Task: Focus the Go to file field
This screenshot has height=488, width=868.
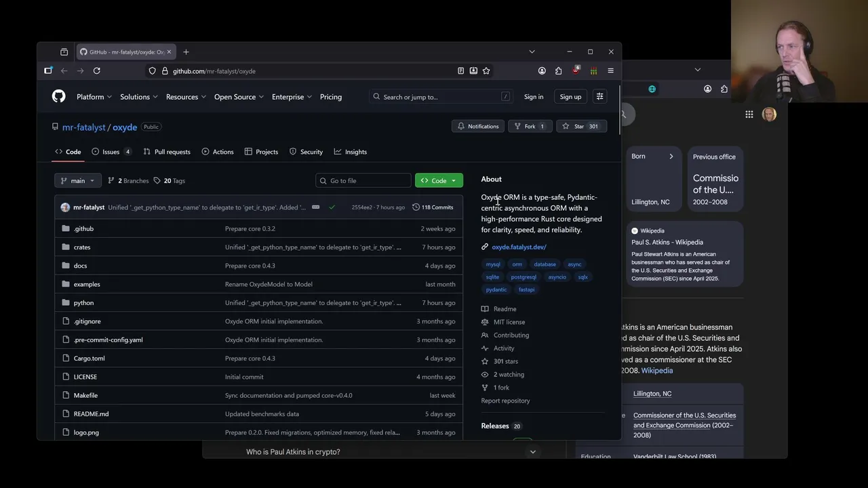Action: [363, 180]
